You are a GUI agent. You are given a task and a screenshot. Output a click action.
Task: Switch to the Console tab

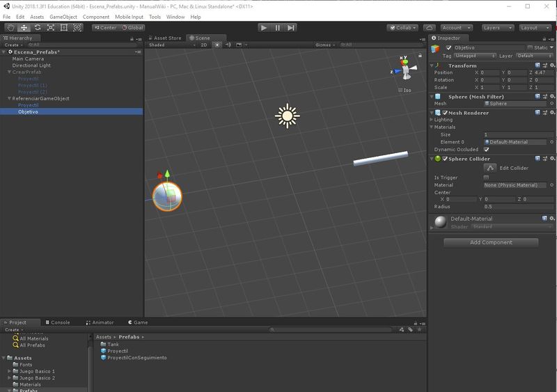click(x=58, y=322)
